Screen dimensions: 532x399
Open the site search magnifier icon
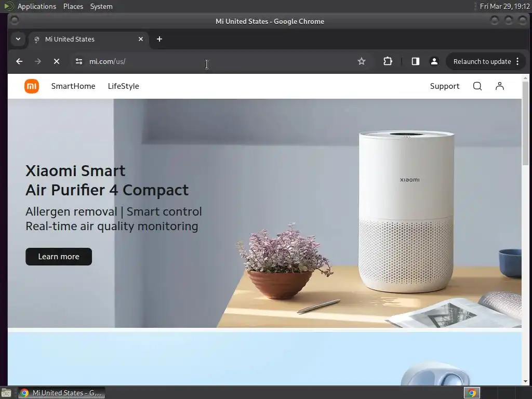[x=477, y=86]
